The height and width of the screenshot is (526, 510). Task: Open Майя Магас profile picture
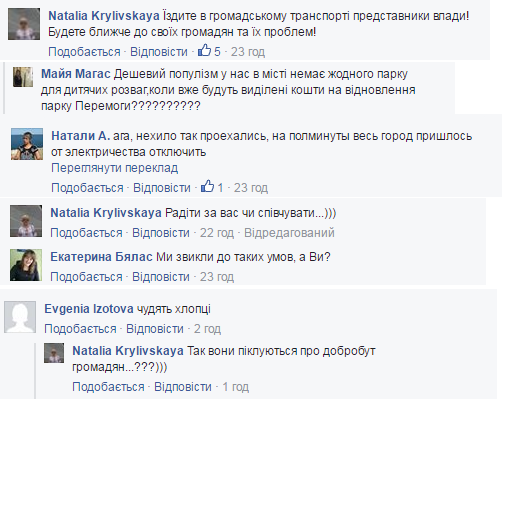pos(23,77)
